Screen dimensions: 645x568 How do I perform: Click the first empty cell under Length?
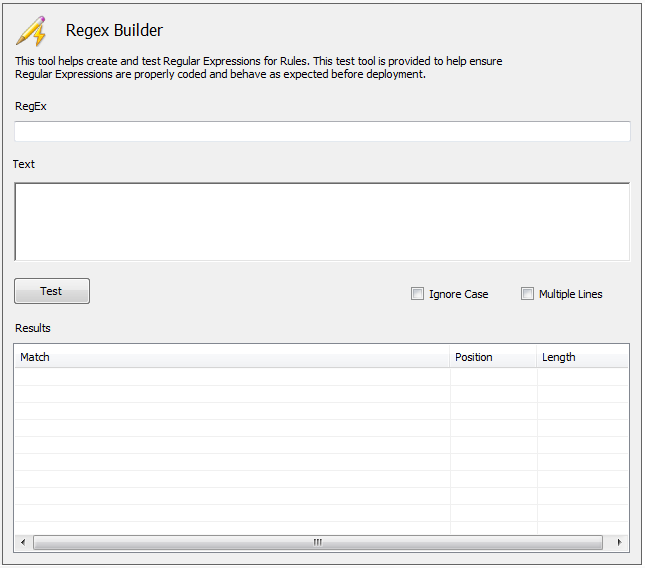[582, 377]
